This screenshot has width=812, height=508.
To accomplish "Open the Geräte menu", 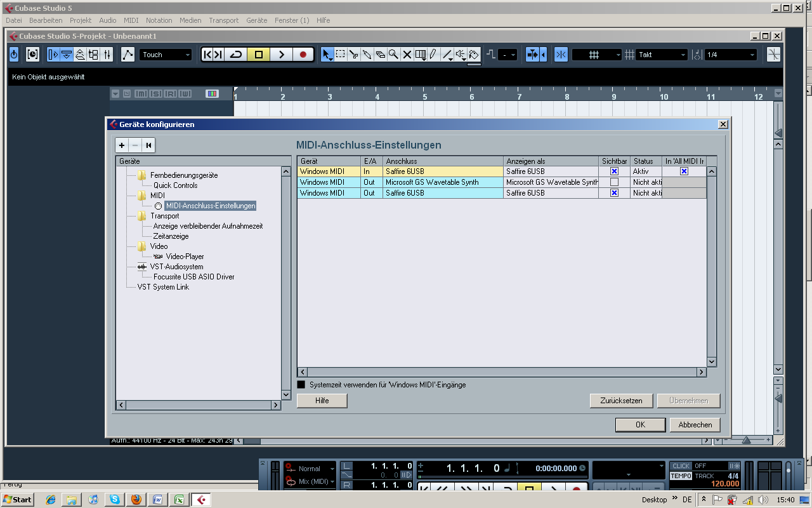I will click(256, 20).
